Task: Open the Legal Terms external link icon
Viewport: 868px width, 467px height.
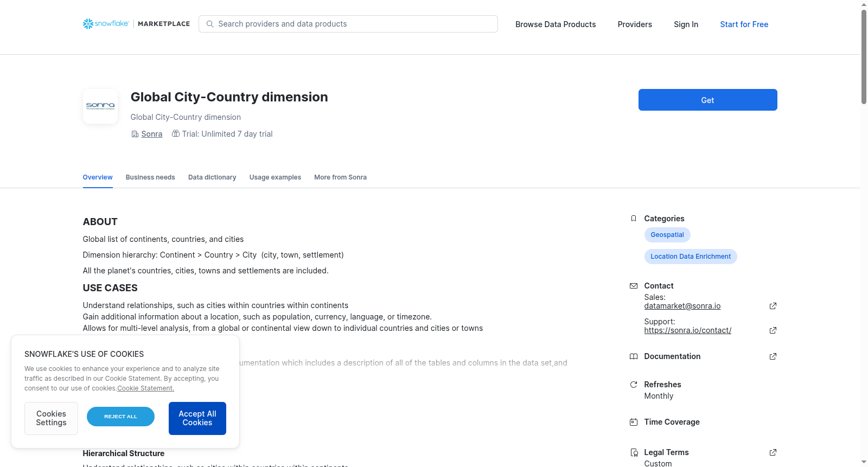Action: click(x=773, y=452)
